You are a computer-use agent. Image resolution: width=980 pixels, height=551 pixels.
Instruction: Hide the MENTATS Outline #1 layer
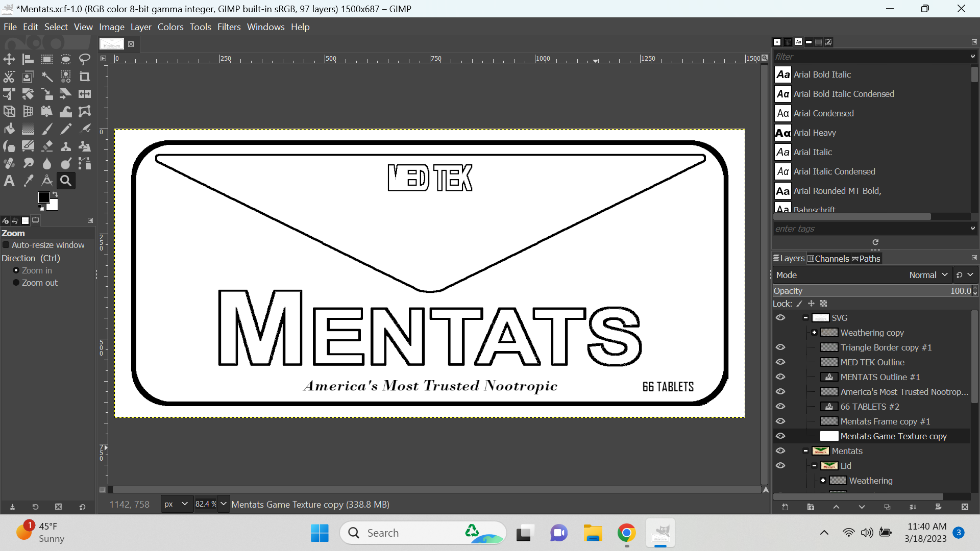(x=780, y=377)
